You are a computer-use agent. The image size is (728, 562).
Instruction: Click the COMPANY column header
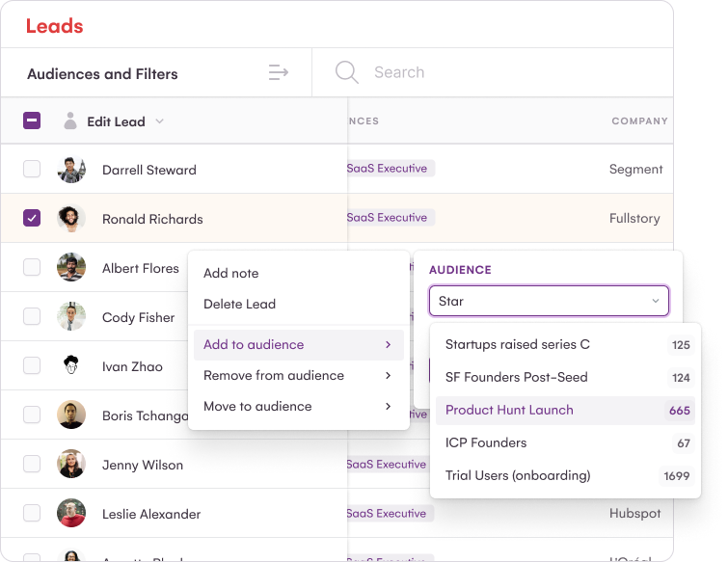[639, 121]
